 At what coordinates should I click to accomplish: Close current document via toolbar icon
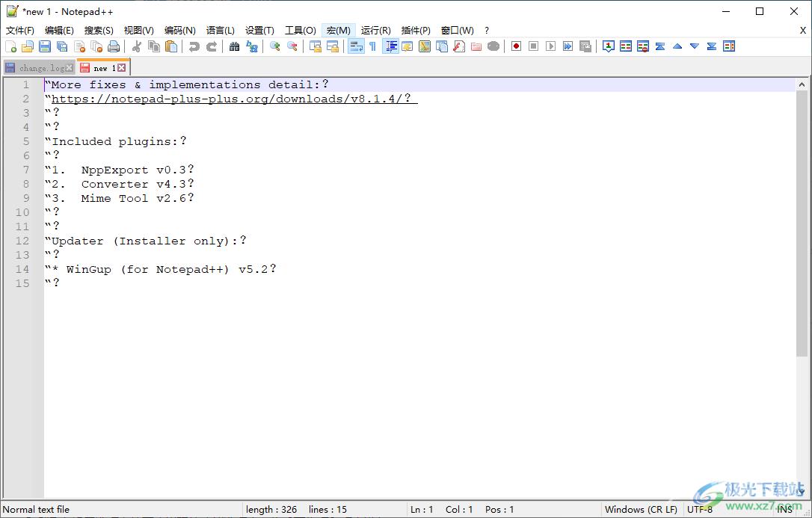(80, 46)
